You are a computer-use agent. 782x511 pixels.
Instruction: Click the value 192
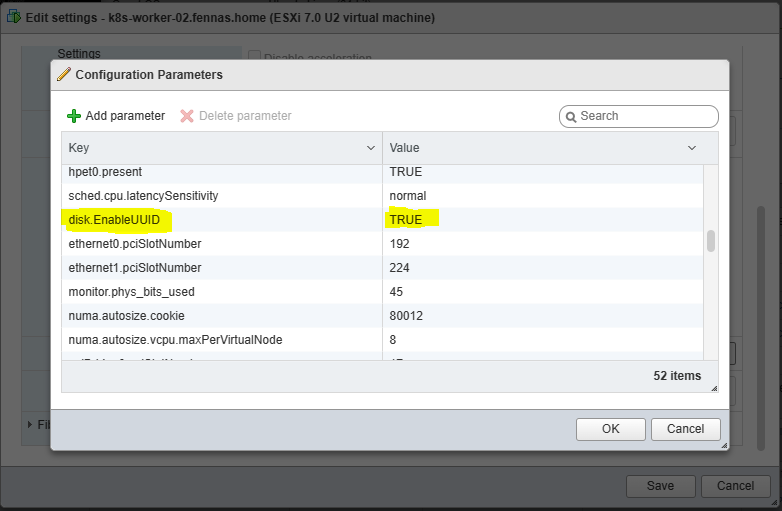(399, 244)
